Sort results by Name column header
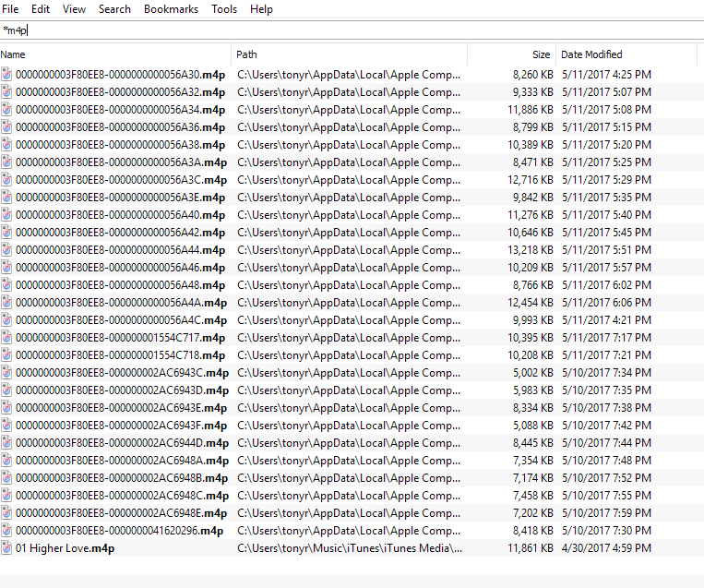 115,54
